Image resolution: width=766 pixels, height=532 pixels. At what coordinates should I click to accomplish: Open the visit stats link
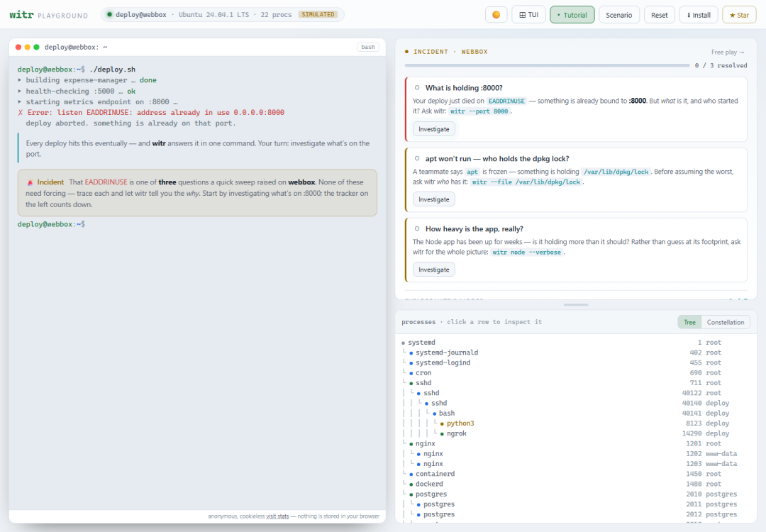[277, 516]
